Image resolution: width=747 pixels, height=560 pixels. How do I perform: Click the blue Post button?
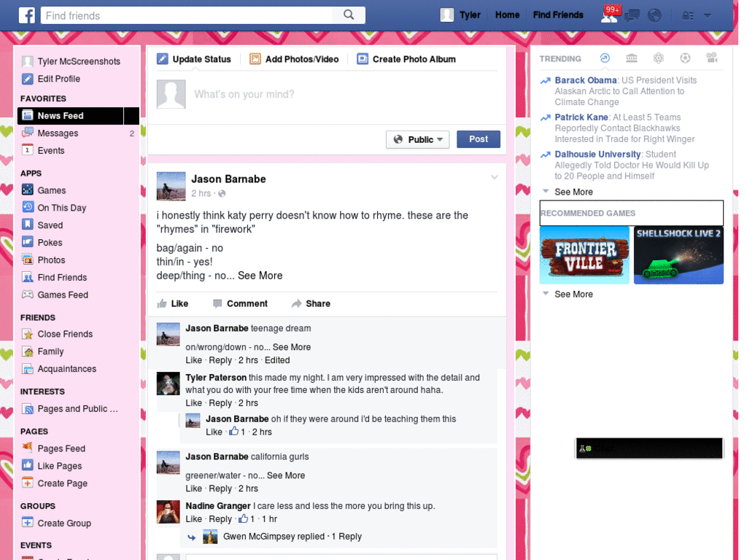[x=479, y=139]
